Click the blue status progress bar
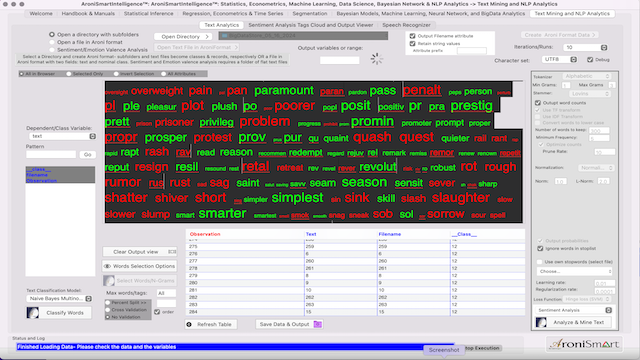 click(235, 347)
